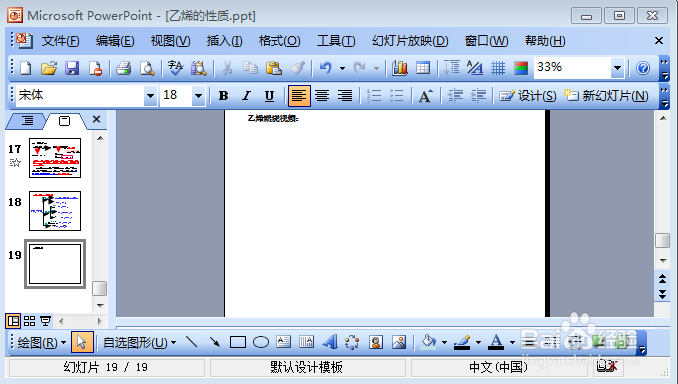Open the 插入(I) menu
Viewport: 678px width, 384px height.
(224, 41)
